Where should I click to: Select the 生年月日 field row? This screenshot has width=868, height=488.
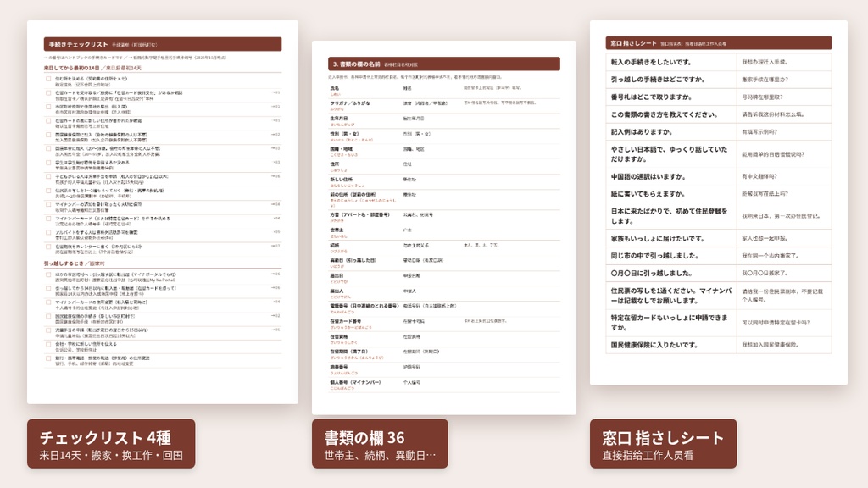[x=444, y=120]
